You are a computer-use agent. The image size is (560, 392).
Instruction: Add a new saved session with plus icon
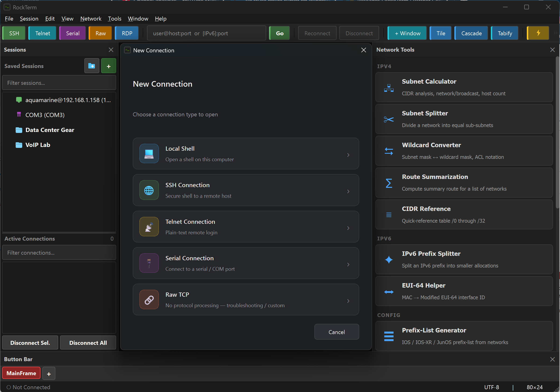click(x=108, y=66)
